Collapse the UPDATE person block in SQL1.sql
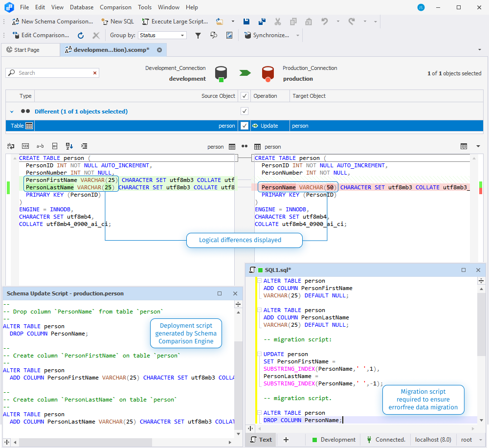489x448 pixels. click(259, 354)
